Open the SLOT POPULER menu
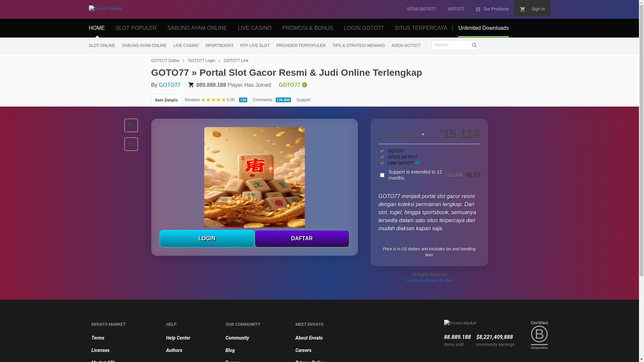The width and height of the screenshot is (644, 362). [136, 28]
